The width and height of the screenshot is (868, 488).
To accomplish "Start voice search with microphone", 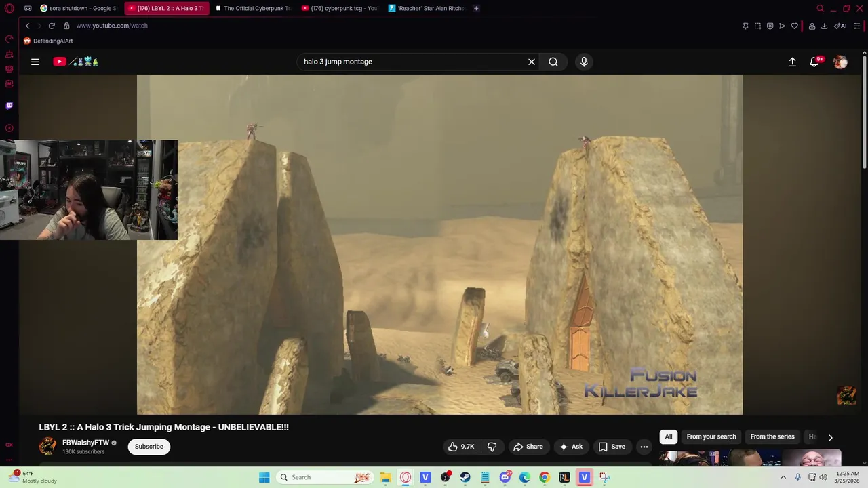I will (584, 62).
